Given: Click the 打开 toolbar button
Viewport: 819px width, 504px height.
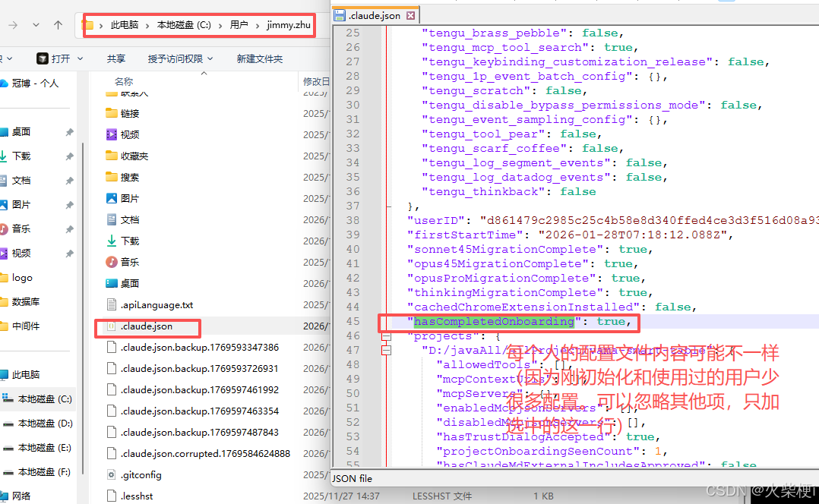Looking at the screenshot, I should [x=53, y=58].
